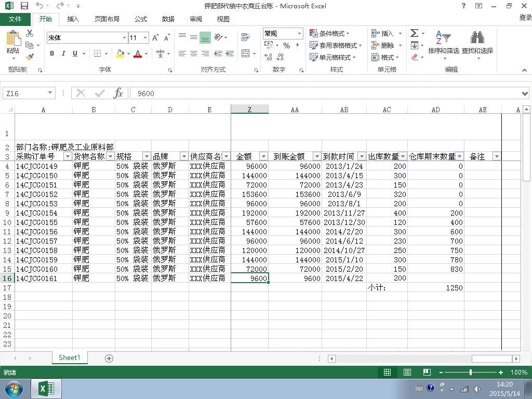Expand the Name Box dropdown arrow
Image resolution: width=532 pixels, height=399 pixels.
pyautogui.click(x=50, y=92)
